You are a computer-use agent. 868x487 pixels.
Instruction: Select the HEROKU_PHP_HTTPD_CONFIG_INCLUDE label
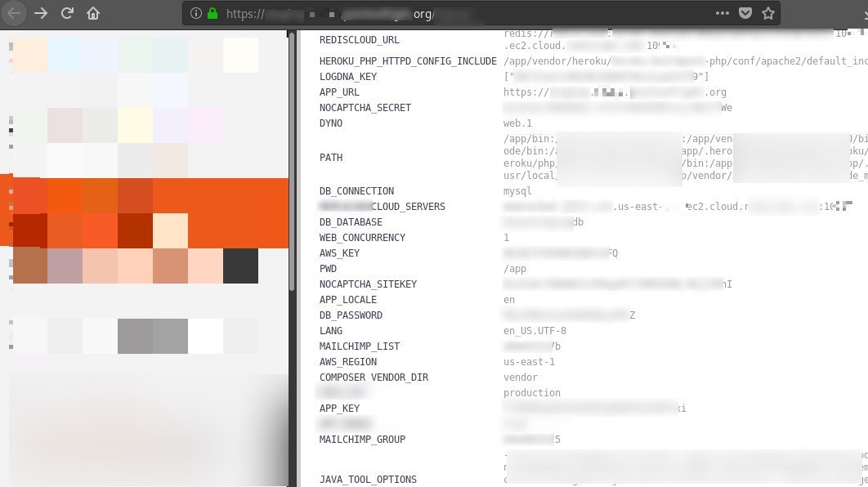coord(408,60)
